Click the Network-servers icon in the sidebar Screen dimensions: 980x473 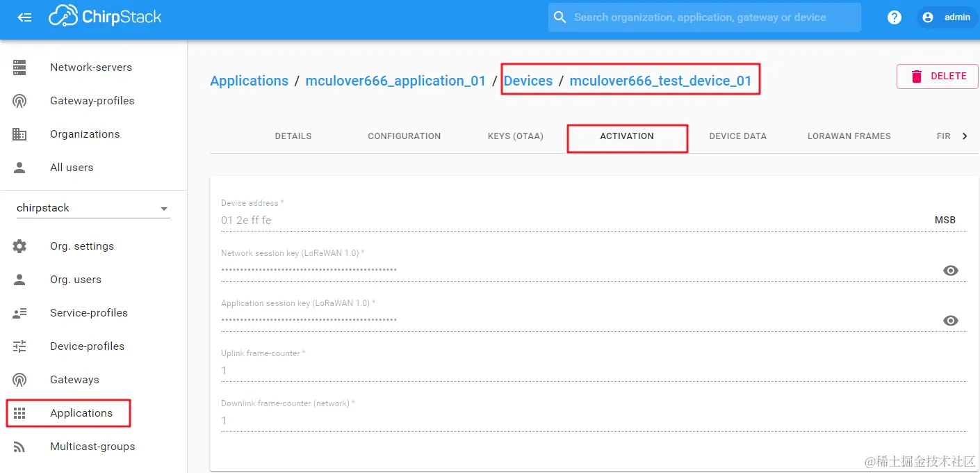[19, 67]
